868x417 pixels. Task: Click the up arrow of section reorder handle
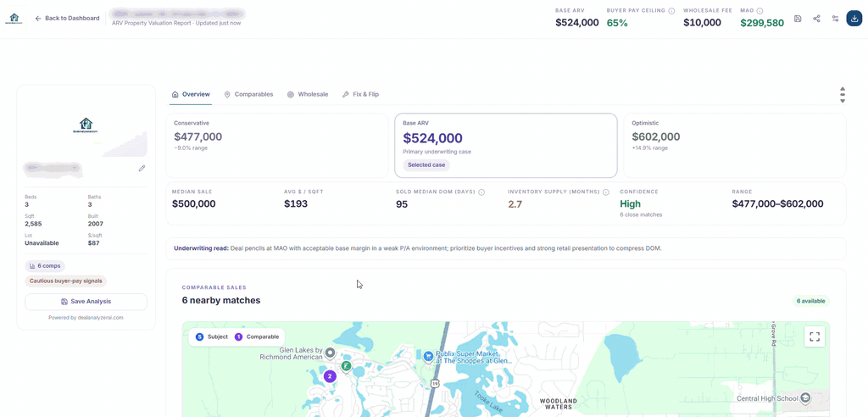coord(843,89)
